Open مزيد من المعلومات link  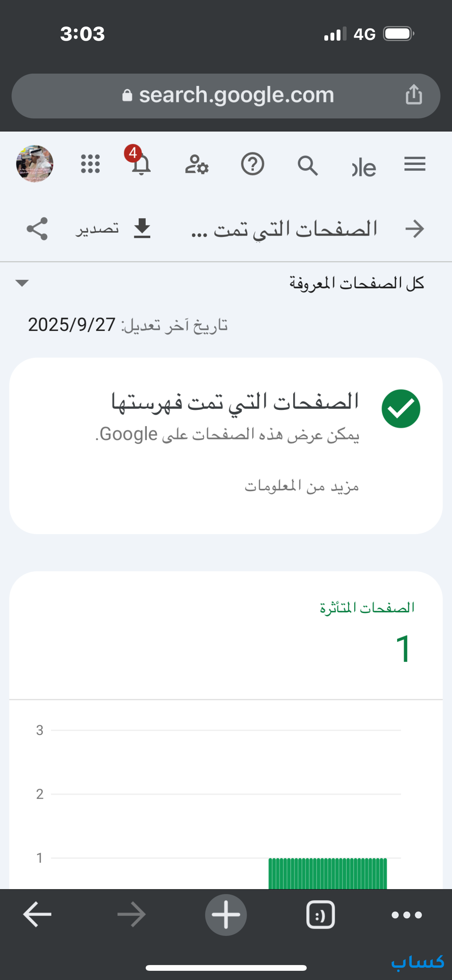(x=302, y=487)
